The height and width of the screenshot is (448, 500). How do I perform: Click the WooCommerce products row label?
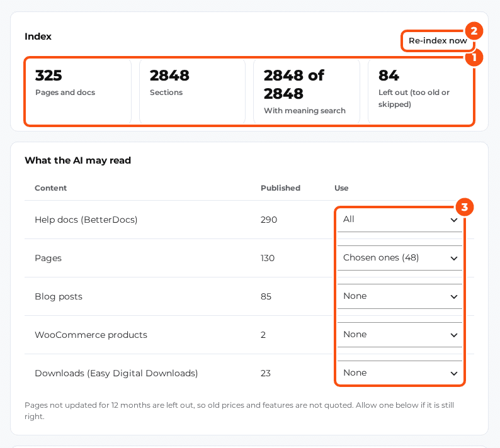click(x=91, y=335)
